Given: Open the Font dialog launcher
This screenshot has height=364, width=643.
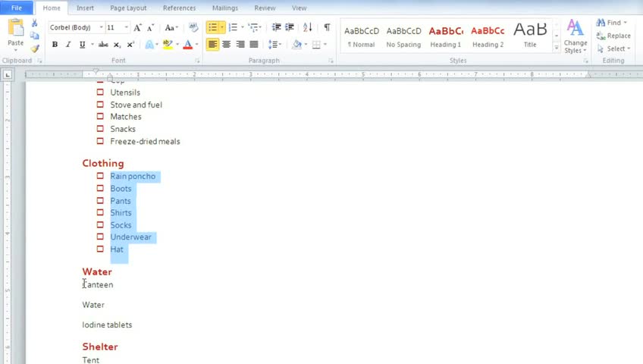Looking at the screenshot, I should [x=197, y=61].
